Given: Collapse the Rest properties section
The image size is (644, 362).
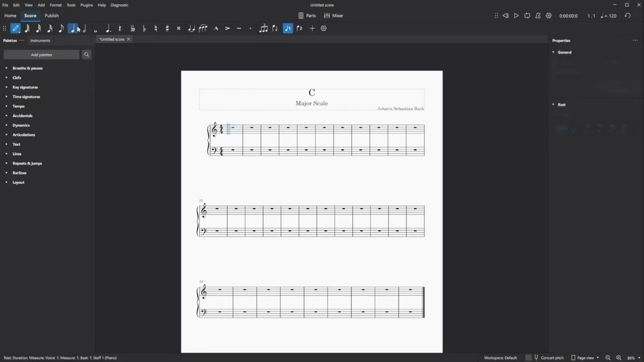Looking at the screenshot, I should click(x=553, y=105).
